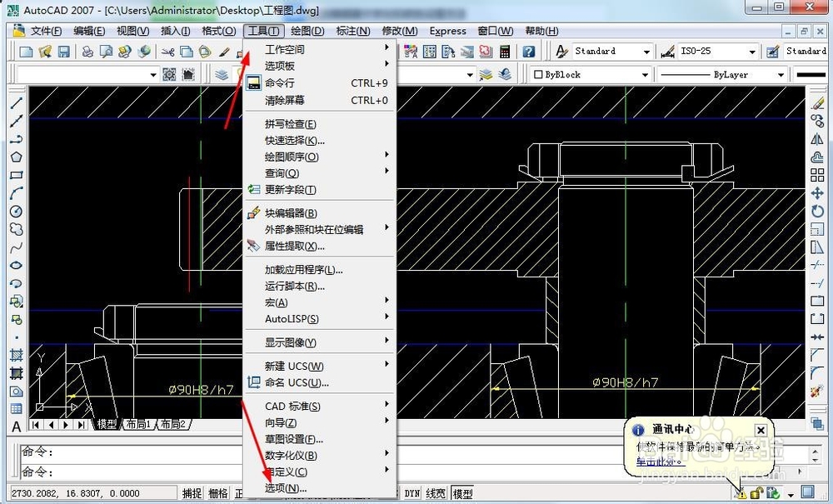Select the Move tool in the right toolbar
The height and width of the screenshot is (504, 833).
click(817, 193)
